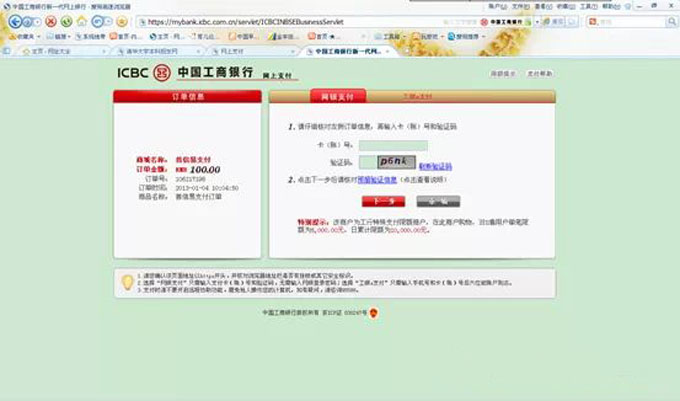This screenshot has height=401, width=680.
Task: Open the blue 预留验证信息 link
Action: pos(377,179)
